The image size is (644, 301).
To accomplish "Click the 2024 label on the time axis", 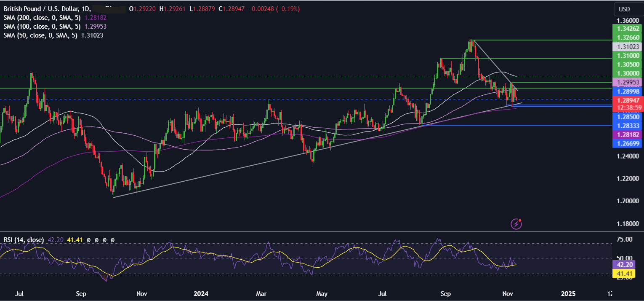I will tap(202, 293).
